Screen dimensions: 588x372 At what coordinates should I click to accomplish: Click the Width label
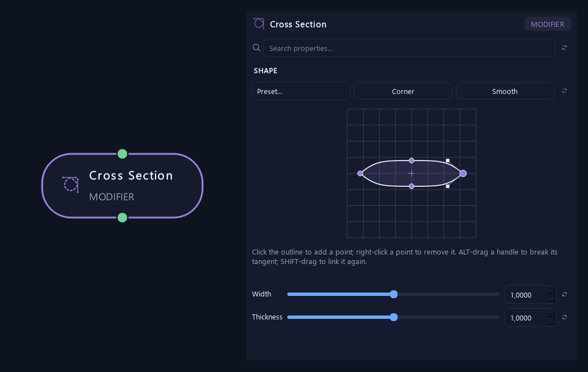[x=262, y=294]
